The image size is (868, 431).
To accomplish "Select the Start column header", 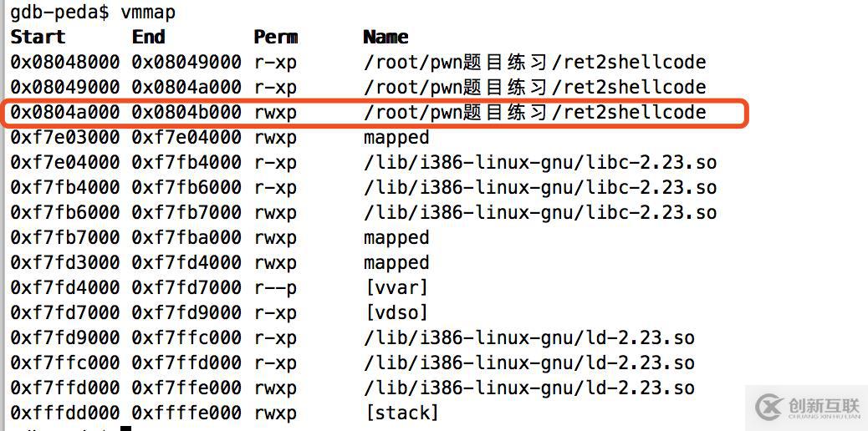I will tap(38, 37).
